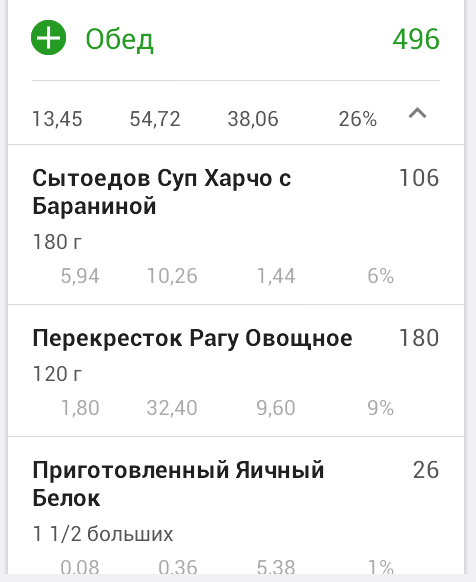Click the 26 calories value for egg white
This screenshot has width=476, height=582.
point(426,470)
